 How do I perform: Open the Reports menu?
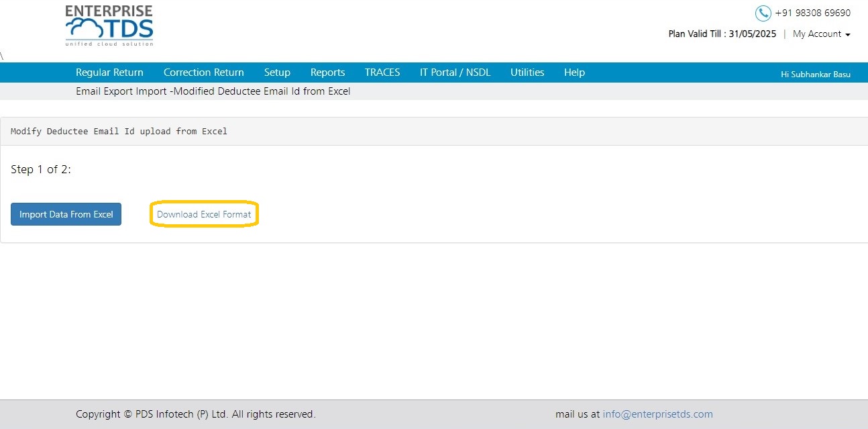pos(327,73)
